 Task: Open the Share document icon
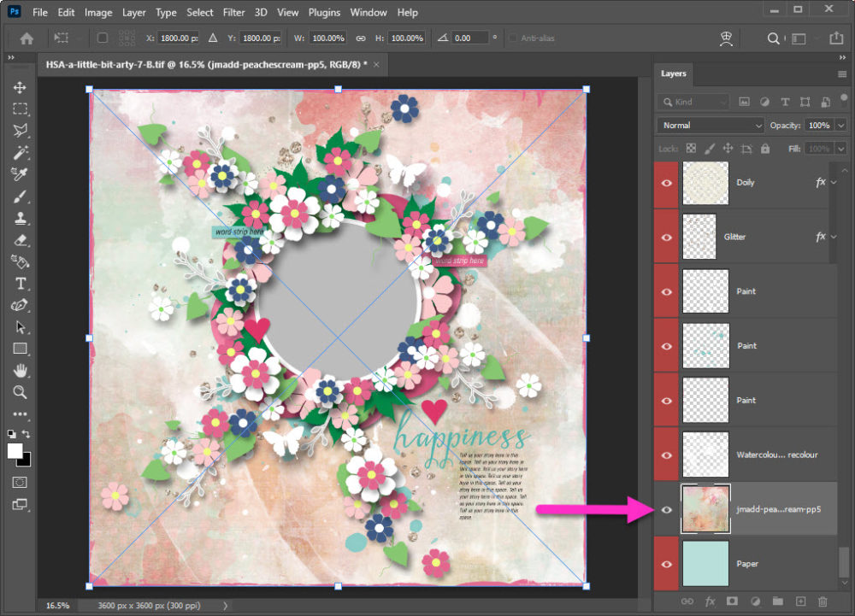[836, 38]
